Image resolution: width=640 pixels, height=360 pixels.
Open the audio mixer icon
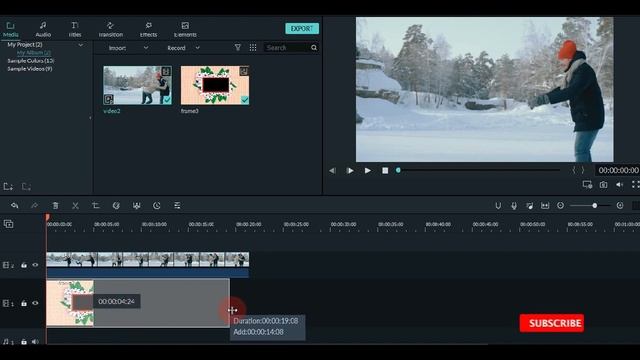529,206
